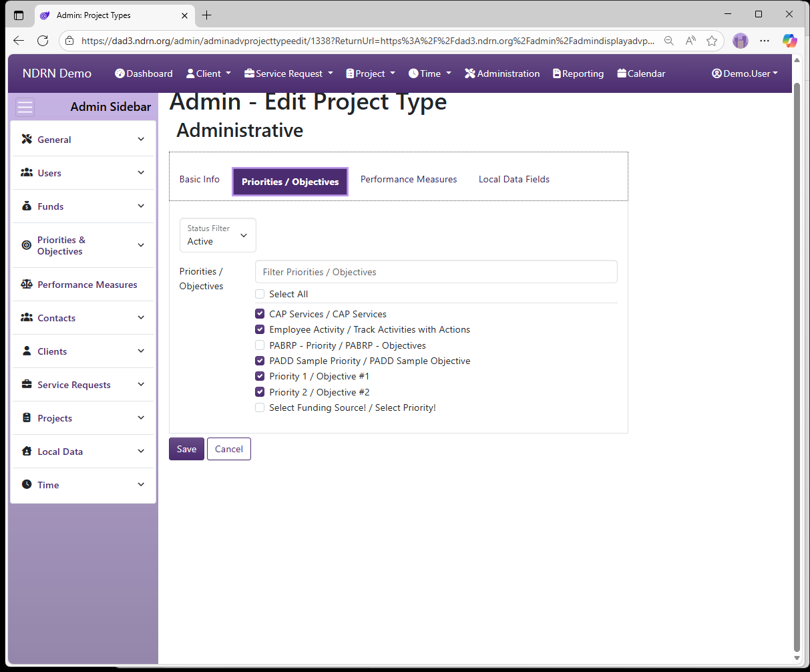The height and width of the screenshot is (672, 810).
Task: Open the Client menu in navbar
Action: pyautogui.click(x=208, y=73)
